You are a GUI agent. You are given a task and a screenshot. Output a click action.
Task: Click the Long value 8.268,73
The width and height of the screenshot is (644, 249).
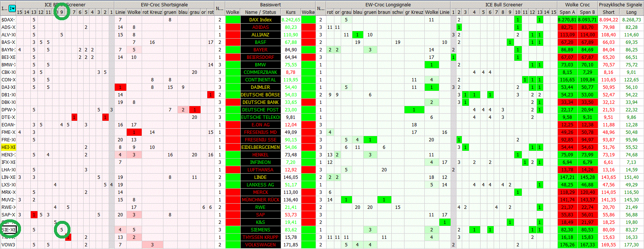tap(632, 19)
